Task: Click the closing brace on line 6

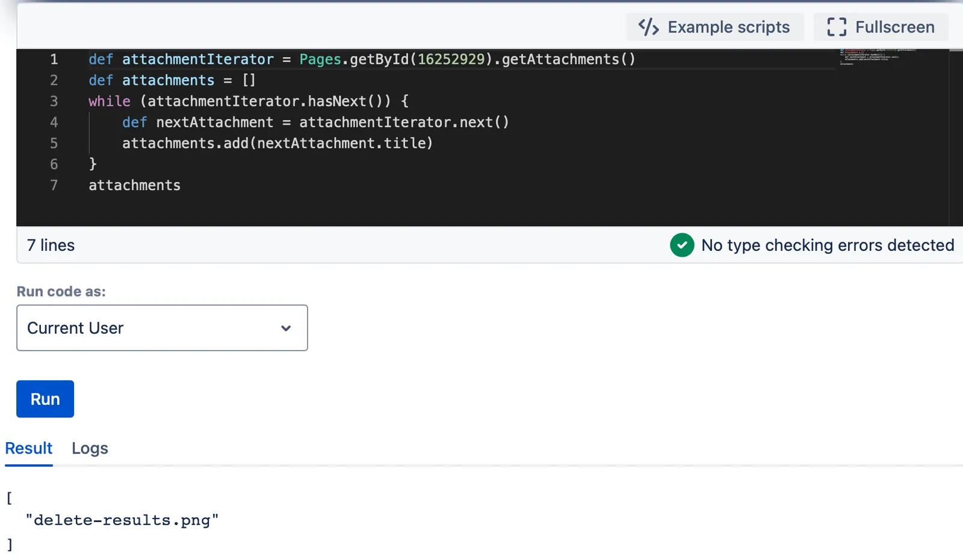Action: [93, 164]
